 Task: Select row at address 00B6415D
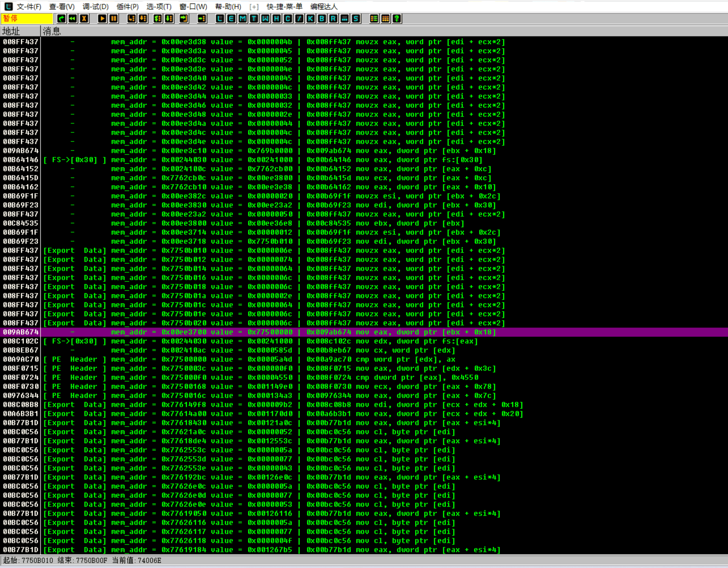coord(364,178)
